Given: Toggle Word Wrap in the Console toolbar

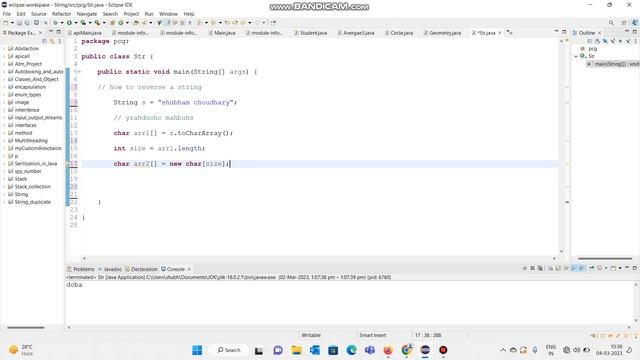Looking at the screenshot, I should pos(566,268).
